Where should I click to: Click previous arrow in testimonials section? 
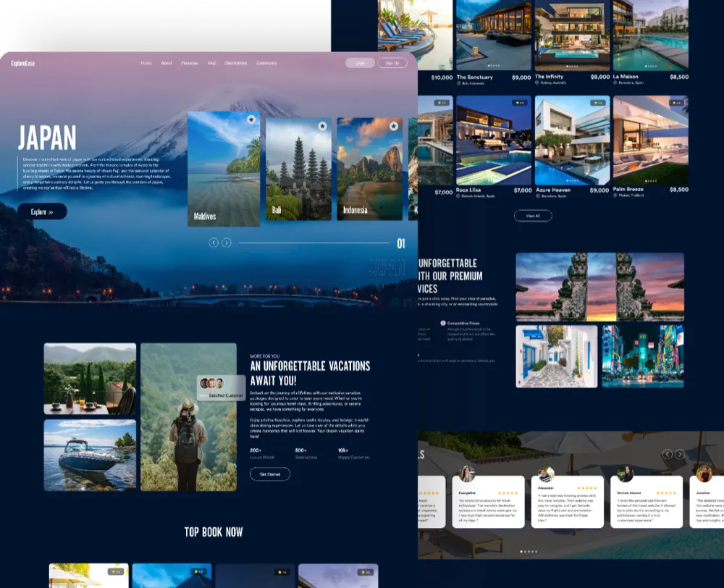click(668, 455)
